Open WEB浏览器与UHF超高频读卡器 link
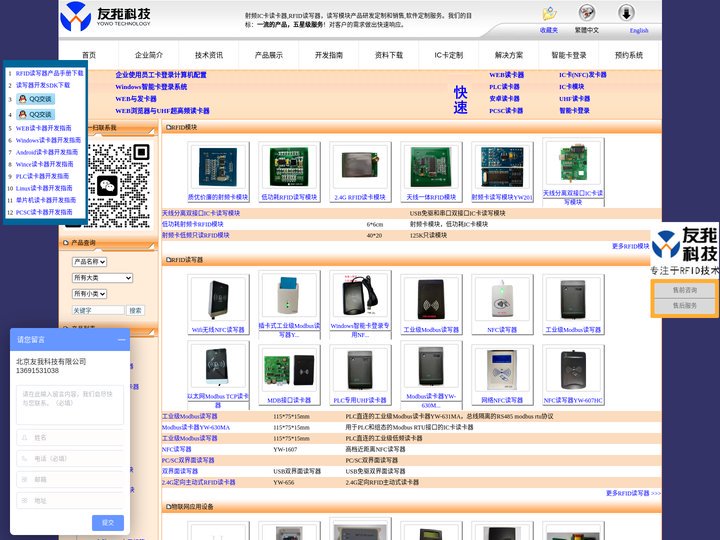720x540 pixels. 162,111
